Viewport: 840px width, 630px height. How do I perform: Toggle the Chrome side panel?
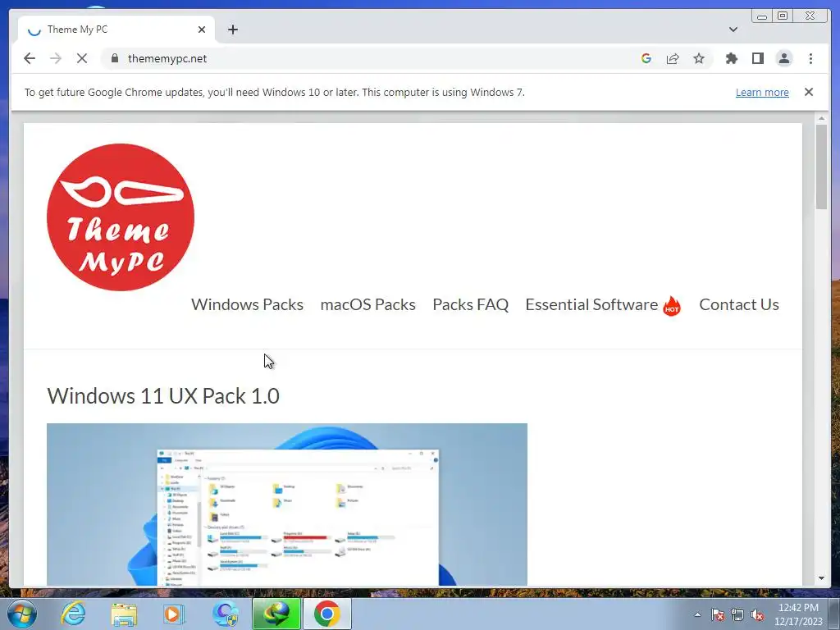click(x=757, y=58)
